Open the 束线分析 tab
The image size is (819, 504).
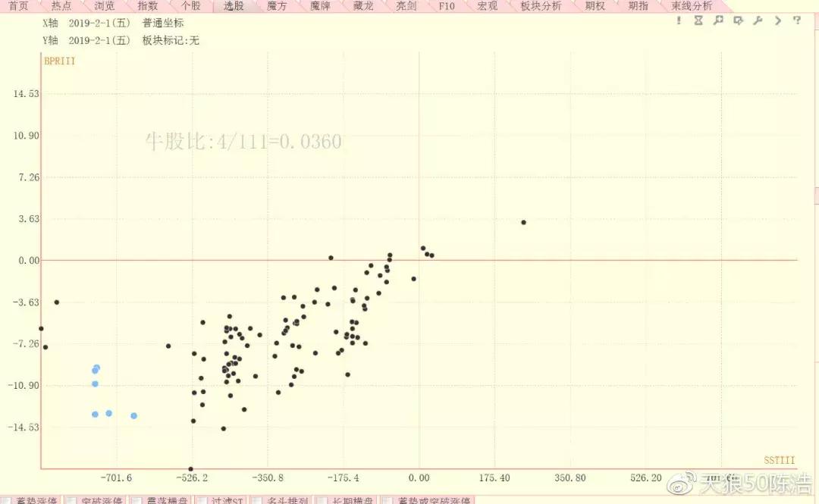click(692, 6)
